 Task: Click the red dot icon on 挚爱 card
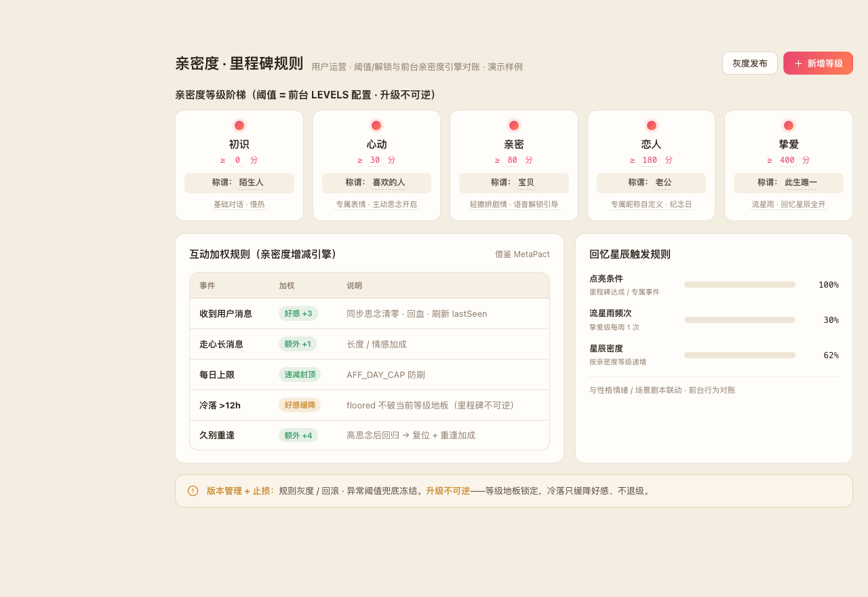click(789, 126)
